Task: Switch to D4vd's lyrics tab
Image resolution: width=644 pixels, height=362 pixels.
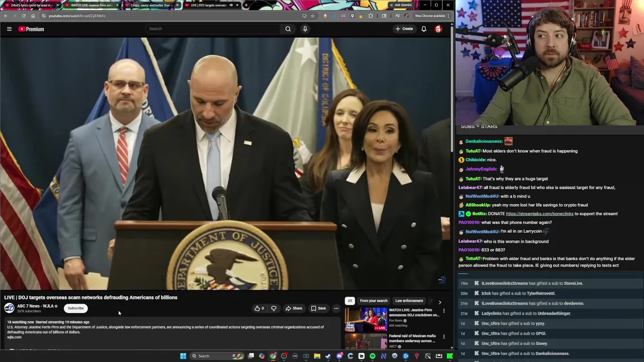Action: click(x=30, y=5)
